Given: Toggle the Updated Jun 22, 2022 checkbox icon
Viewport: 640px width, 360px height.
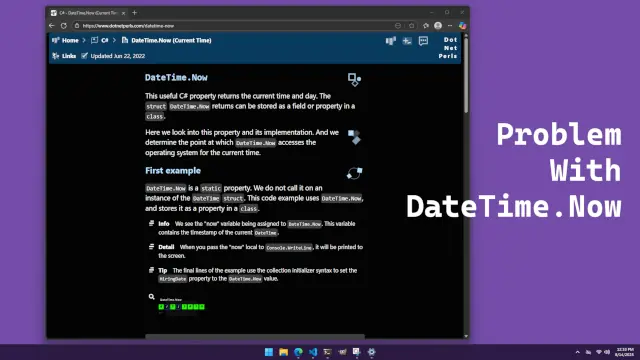Looking at the screenshot, I should click(84, 56).
